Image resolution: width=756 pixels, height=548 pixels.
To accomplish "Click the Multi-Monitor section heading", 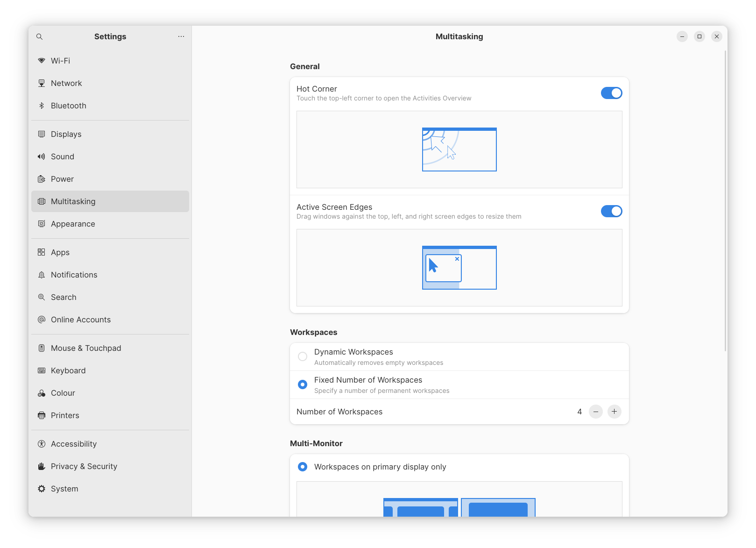I will tap(316, 443).
